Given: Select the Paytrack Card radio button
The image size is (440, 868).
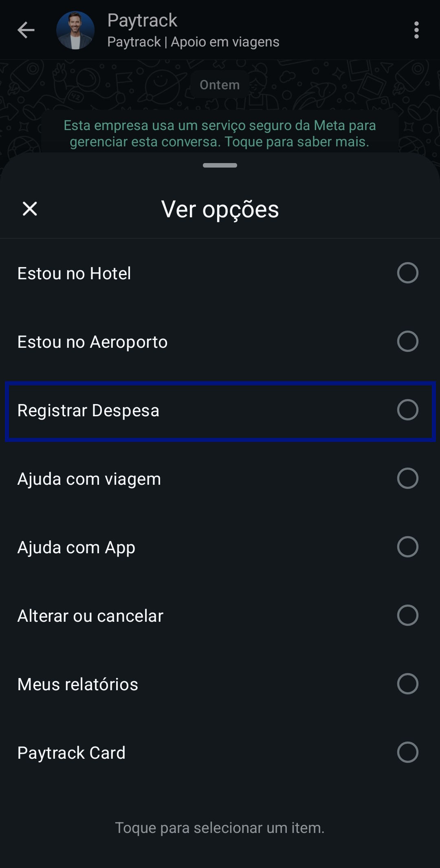Looking at the screenshot, I should point(408,752).
